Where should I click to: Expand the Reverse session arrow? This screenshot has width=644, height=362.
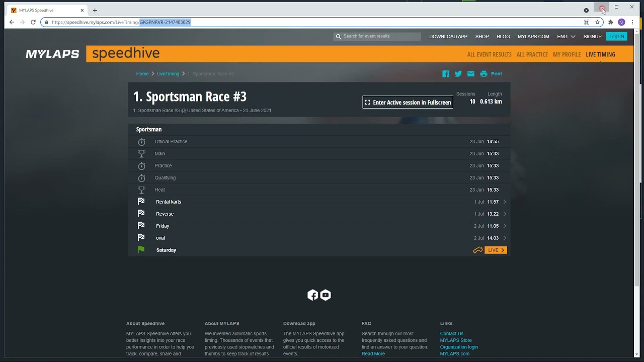(x=505, y=214)
